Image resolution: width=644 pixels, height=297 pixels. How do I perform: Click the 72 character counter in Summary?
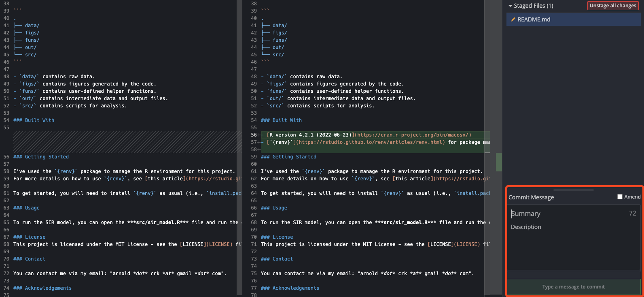[632, 214]
